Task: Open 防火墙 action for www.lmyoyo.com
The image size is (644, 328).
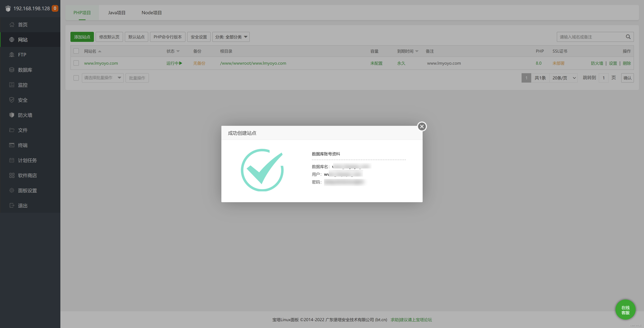Action: (597, 63)
